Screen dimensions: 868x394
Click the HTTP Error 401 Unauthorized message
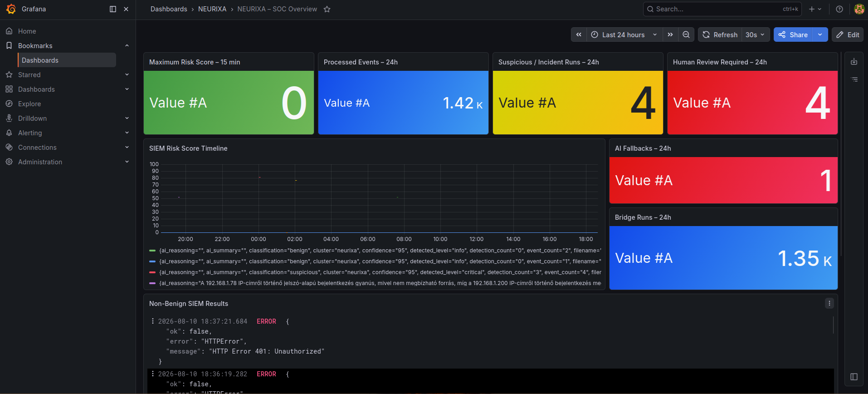point(266,351)
